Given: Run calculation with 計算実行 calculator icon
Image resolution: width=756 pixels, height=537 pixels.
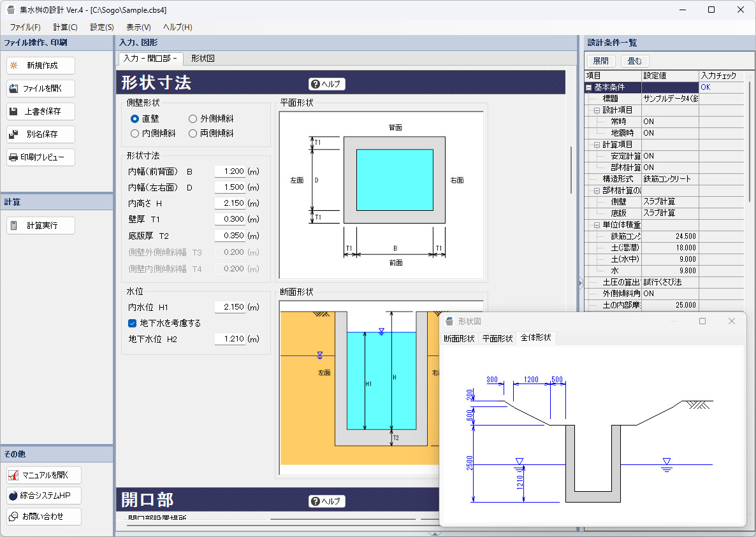Looking at the screenshot, I should click(x=13, y=226).
